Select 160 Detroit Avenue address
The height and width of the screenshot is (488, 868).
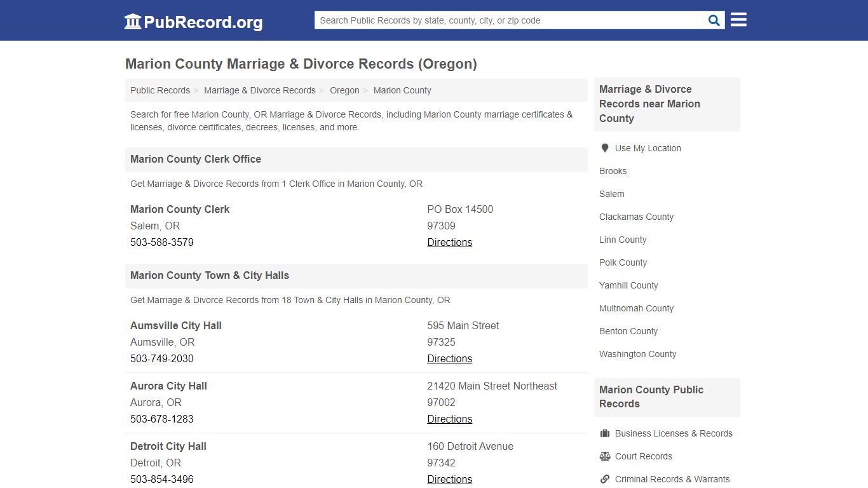470,446
